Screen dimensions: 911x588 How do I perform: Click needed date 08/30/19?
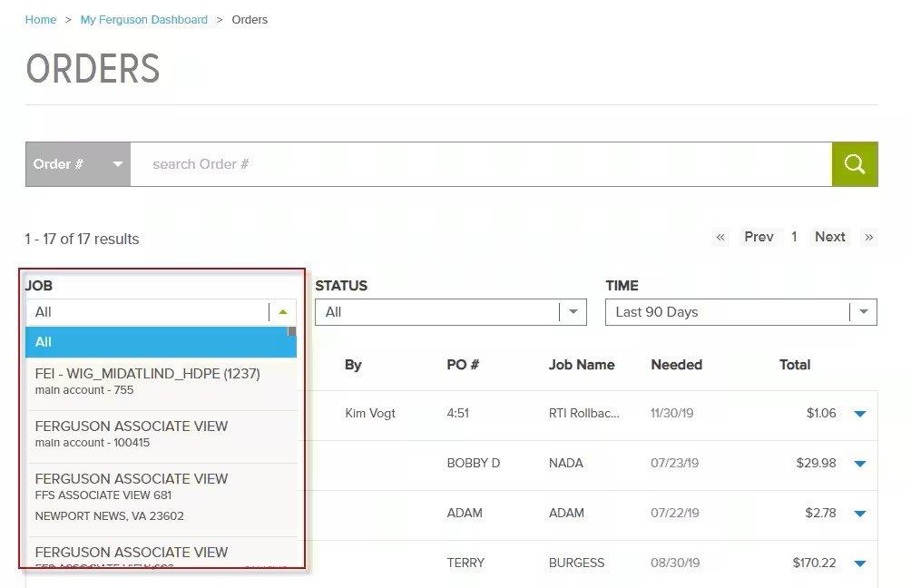(675, 563)
